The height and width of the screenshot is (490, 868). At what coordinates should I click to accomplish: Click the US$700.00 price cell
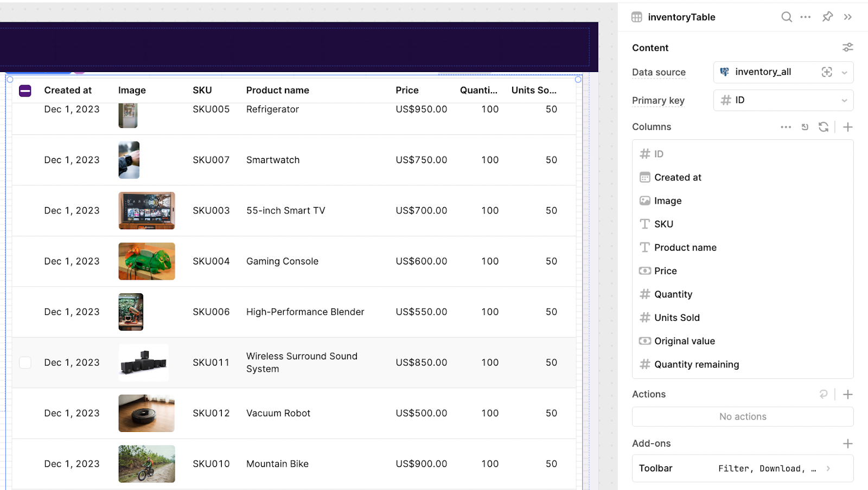pos(422,211)
